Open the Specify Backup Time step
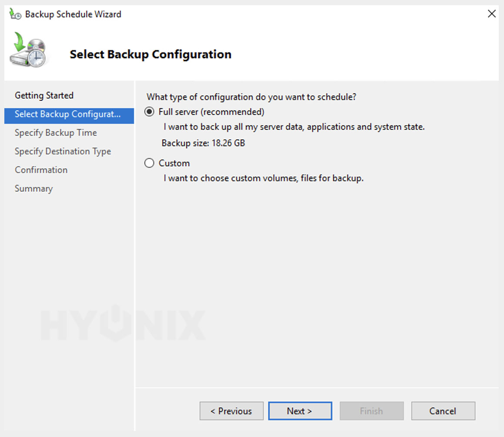504x437 pixels. pos(56,133)
